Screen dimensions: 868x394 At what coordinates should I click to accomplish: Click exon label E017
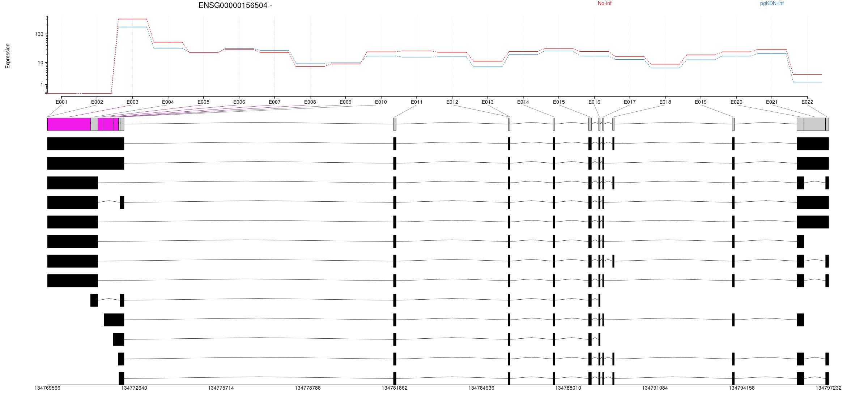click(630, 102)
